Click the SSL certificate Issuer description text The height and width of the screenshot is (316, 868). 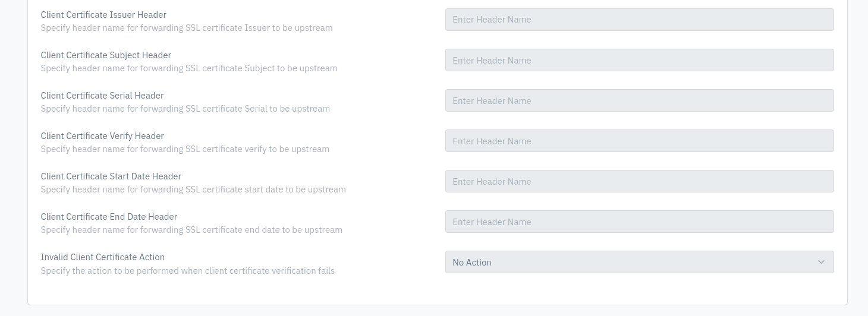187,27
